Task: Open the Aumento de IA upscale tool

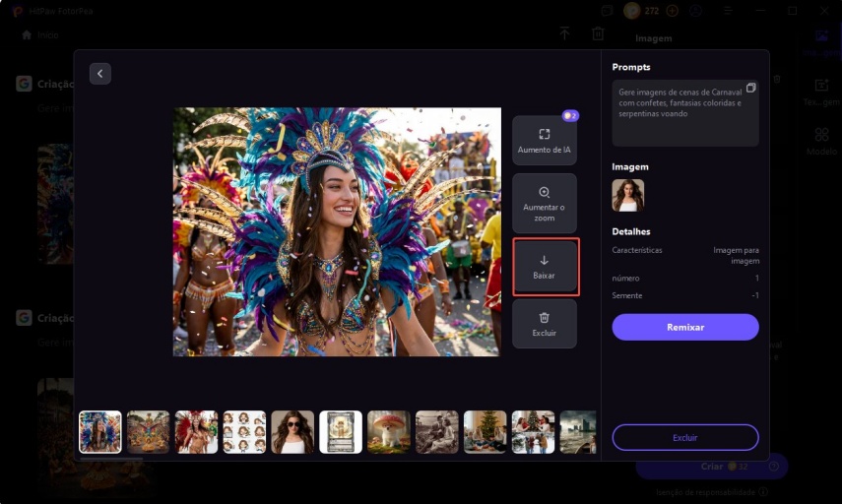Action: 544,140
